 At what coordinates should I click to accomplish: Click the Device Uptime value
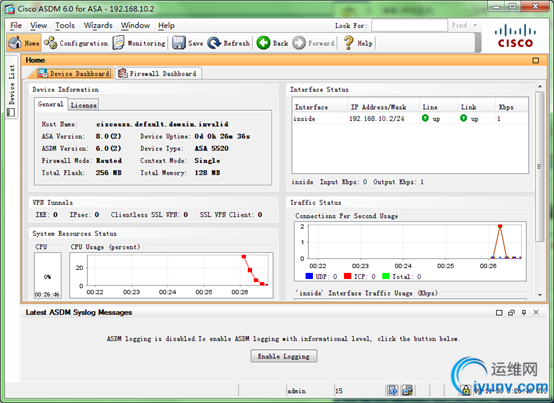222,136
